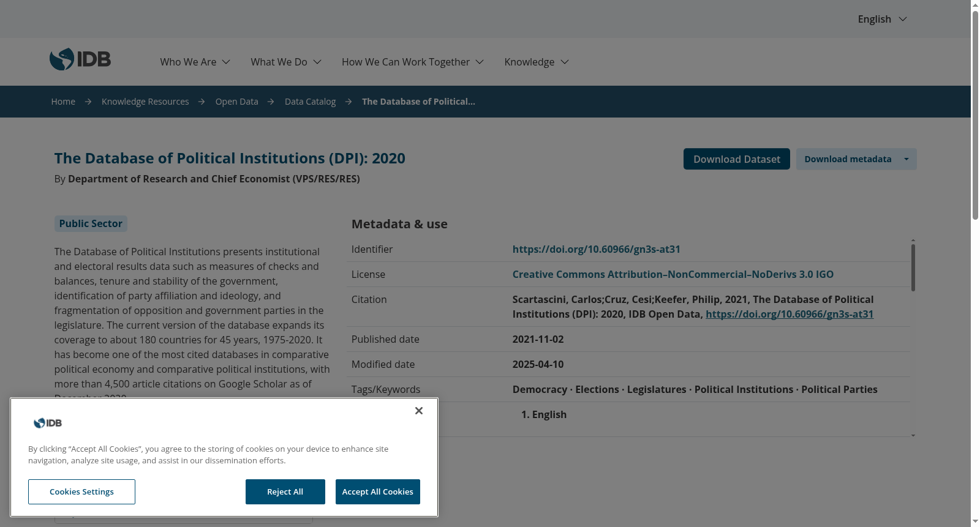Click the dataset title heading
980x527 pixels.
[230, 159]
